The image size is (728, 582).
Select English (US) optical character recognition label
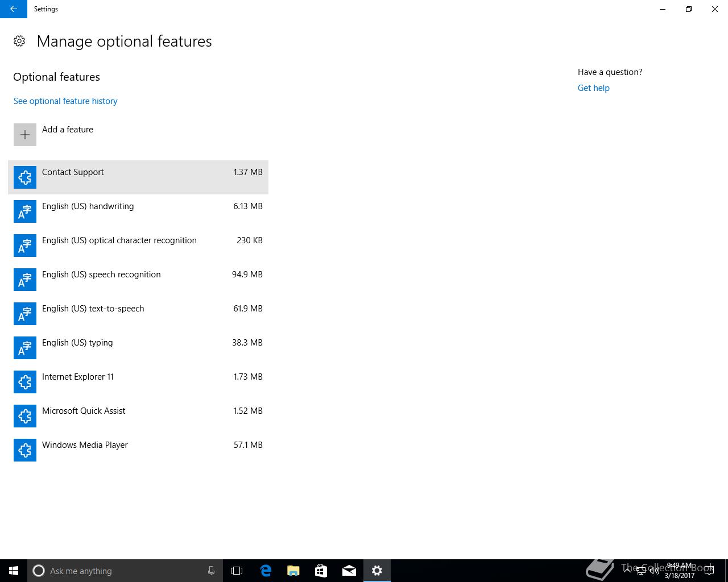119,240
